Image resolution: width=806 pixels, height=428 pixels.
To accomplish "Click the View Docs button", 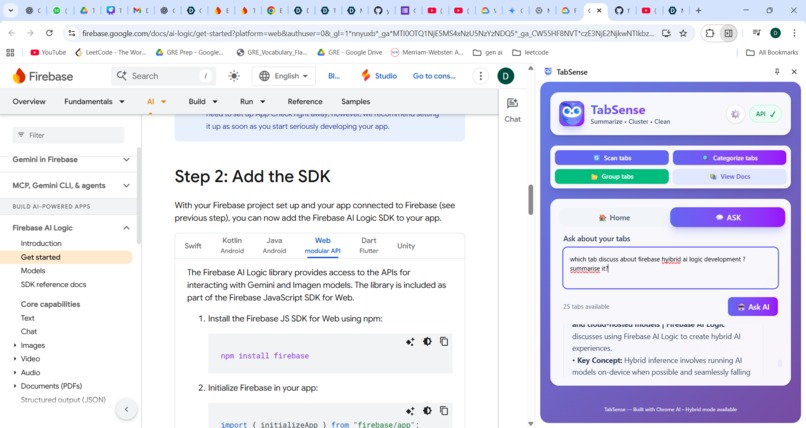I will click(729, 176).
